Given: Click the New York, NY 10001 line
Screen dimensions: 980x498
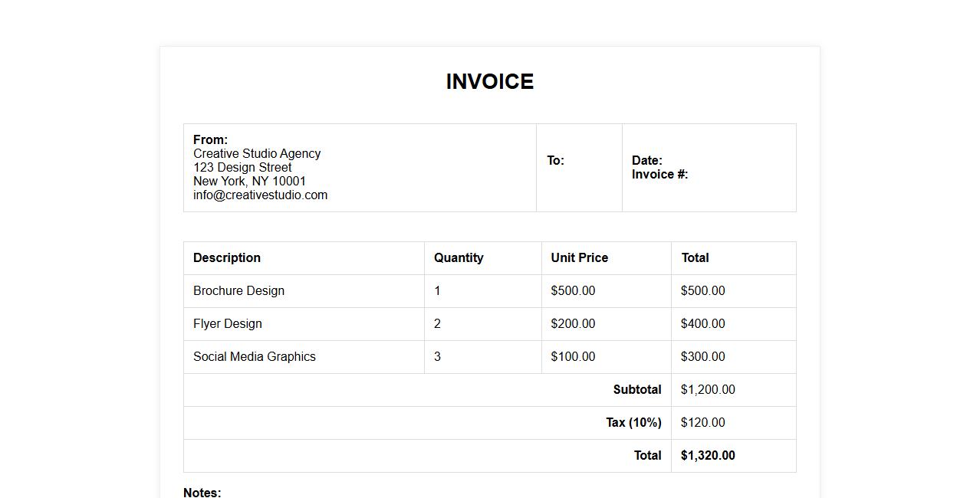Looking at the screenshot, I should pos(249,182).
